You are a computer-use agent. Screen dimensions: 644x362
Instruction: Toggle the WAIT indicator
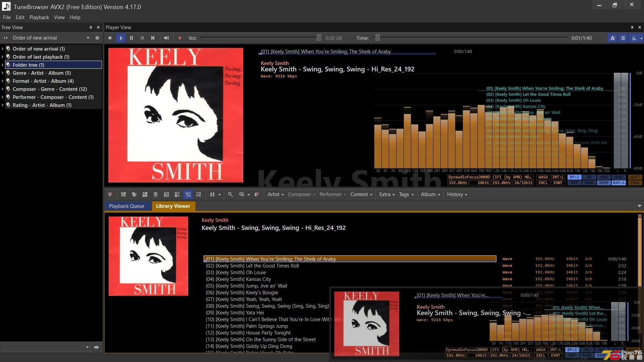(x=635, y=177)
